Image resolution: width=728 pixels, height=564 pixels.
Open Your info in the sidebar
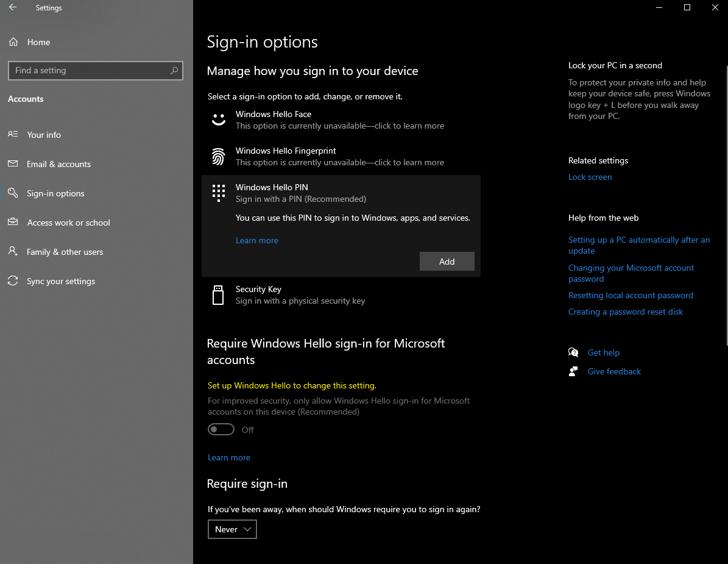[x=44, y=135]
